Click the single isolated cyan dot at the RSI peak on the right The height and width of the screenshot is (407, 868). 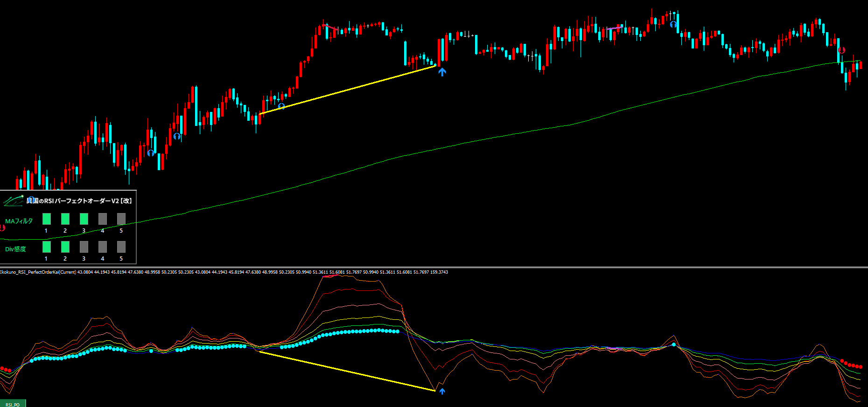click(x=674, y=345)
